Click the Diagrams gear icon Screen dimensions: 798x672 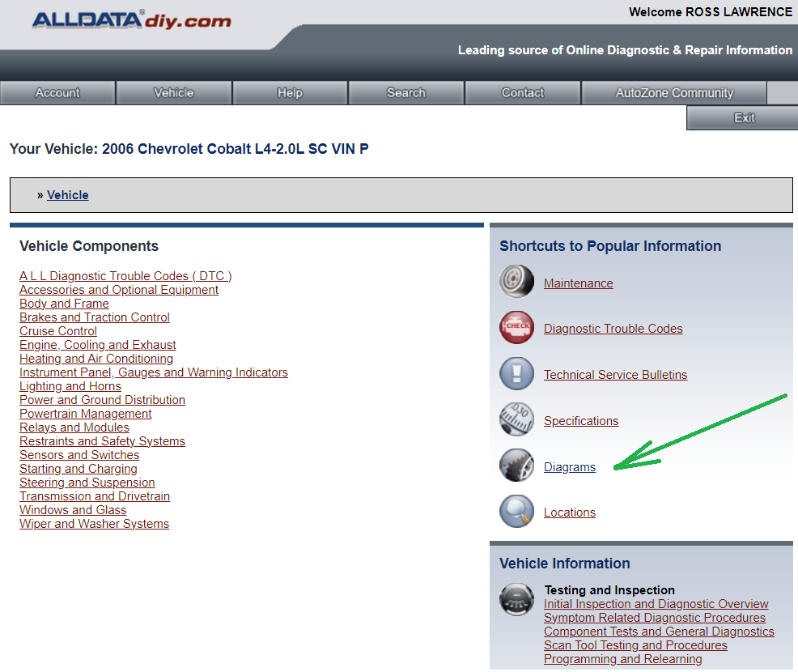click(516, 465)
